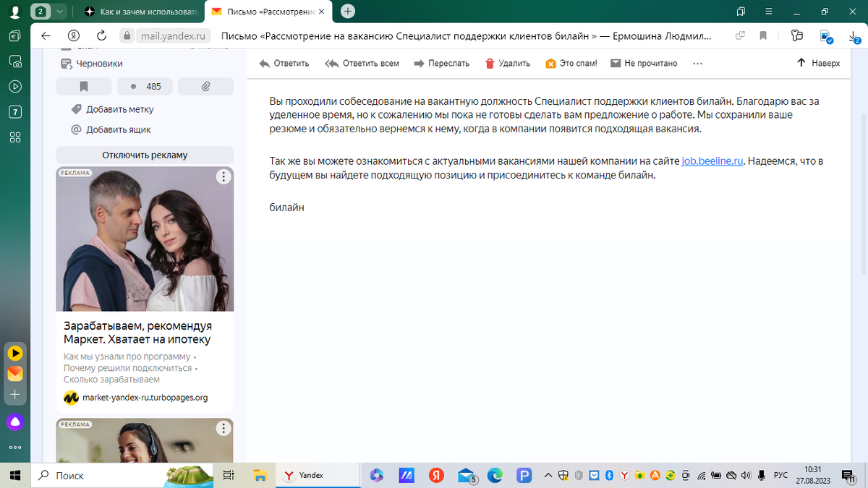
Task: Open File Explorer from taskbar
Action: tap(261, 475)
